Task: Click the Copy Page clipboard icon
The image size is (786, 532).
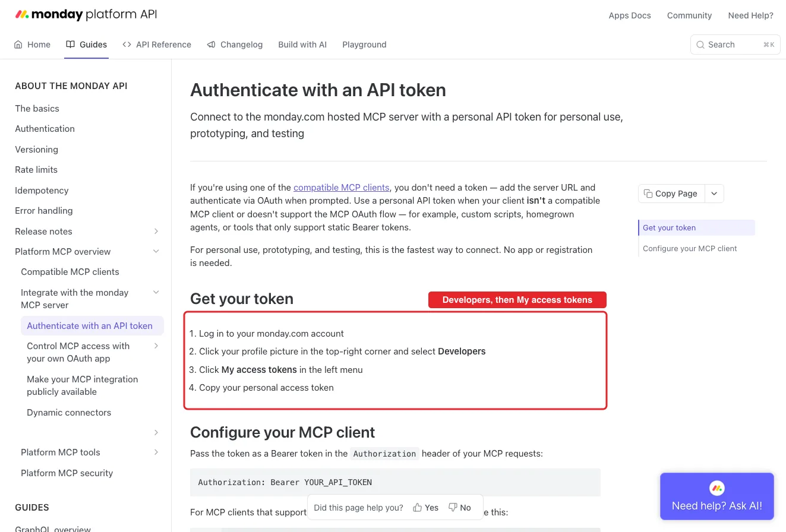Action: click(648, 194)
